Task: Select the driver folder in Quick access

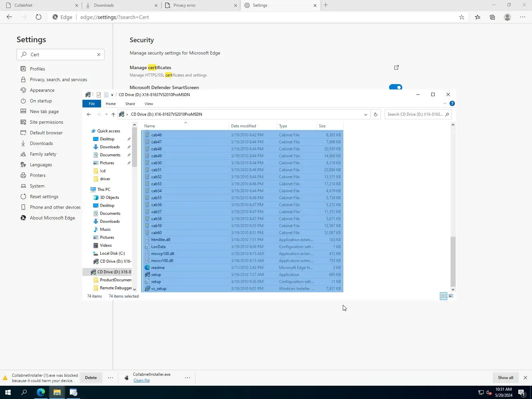Action: (x=105, y=179)
